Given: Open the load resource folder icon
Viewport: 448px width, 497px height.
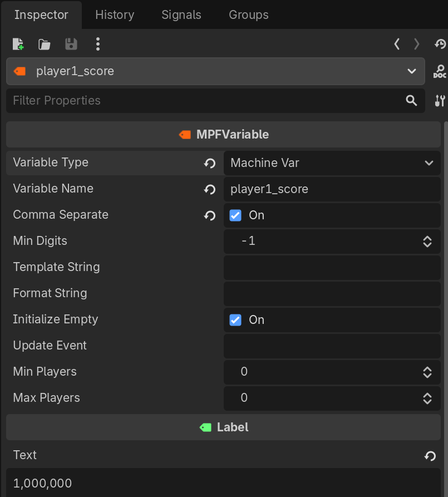Looking at the screenshot, I should pos(45,44).
